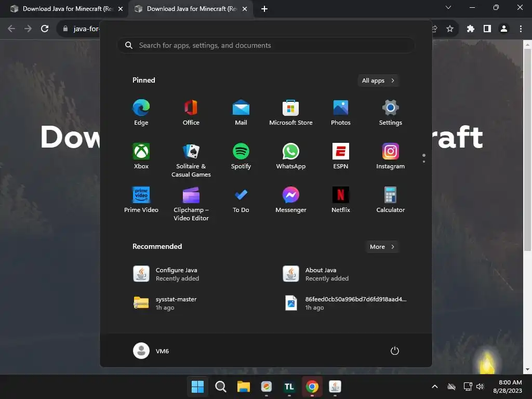Open Chrome tab search dropdown
Screen dimensions: 532x399
pyautogui.click(x=448, y=7)
